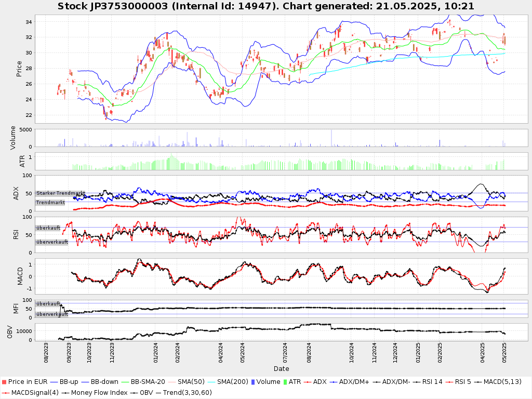The width and height of the screenshot is (532, 399).
Task: Click the überverkauft label in the RSI panel
Action: 52,242
